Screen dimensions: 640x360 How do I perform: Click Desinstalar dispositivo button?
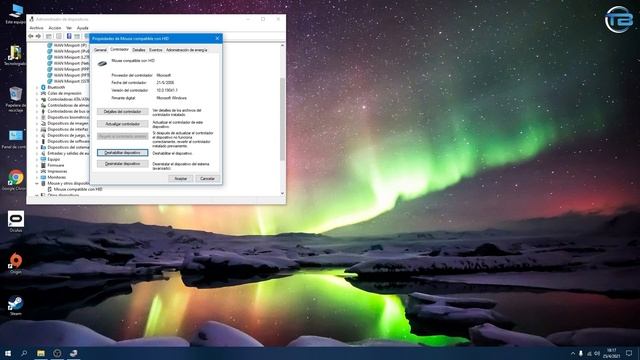click(122, 164)
